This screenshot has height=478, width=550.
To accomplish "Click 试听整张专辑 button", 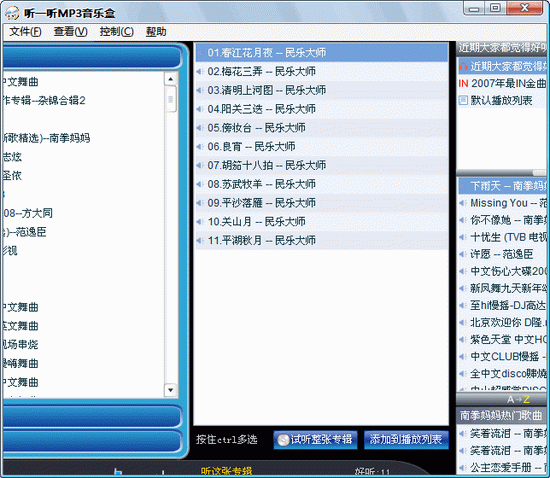I will point(315,439).
